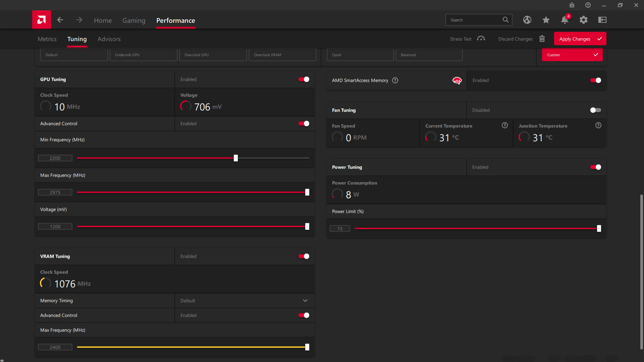The height and width of the screenshot is (362, 644).
Task: Click the vertical page scrollbar
Action: [641, 272]
